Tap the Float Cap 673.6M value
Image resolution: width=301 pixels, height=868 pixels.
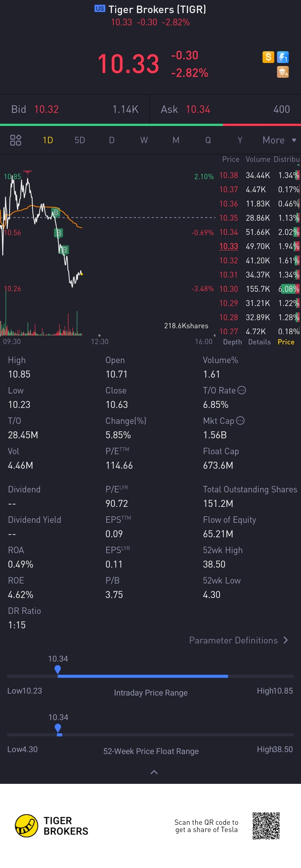coord(218,465)
